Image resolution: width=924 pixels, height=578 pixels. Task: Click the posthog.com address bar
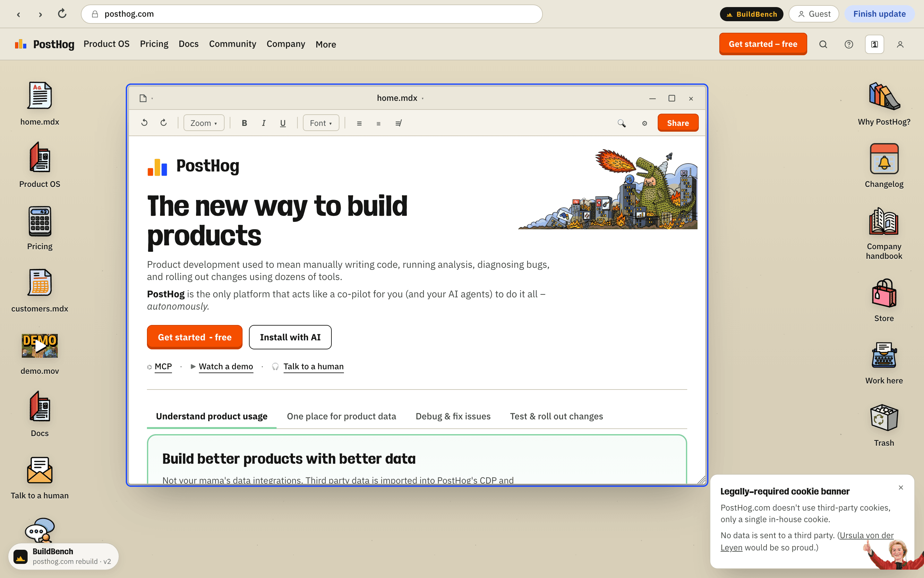coord(312,14)
